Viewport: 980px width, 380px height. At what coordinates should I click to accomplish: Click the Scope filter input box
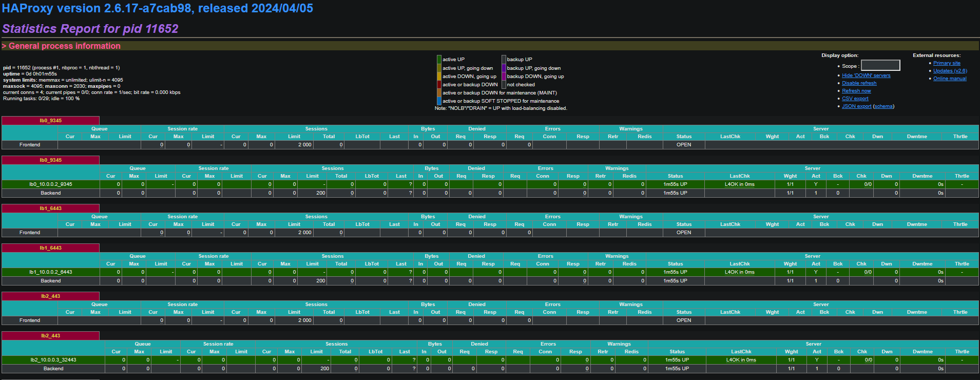880,65
